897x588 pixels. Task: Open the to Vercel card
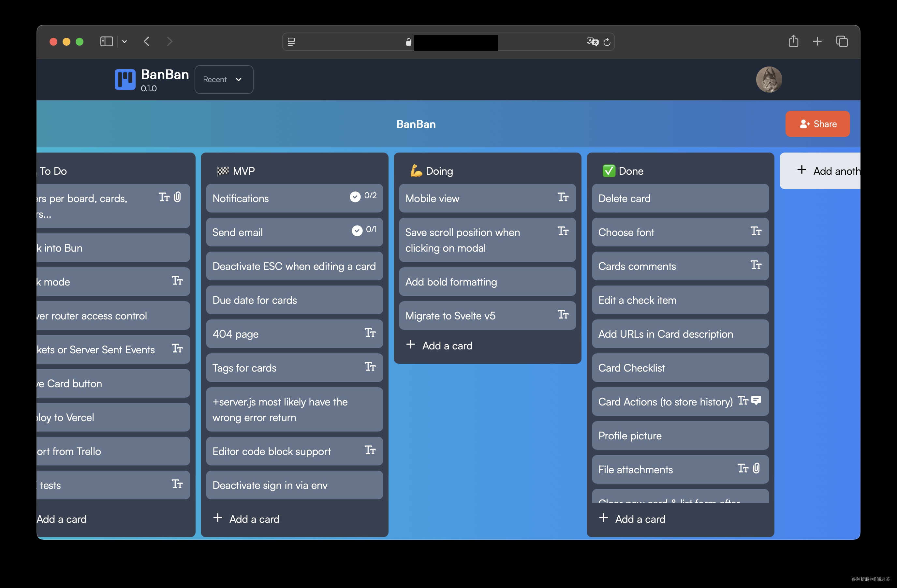pyautogui.click(x=113, y=417)
